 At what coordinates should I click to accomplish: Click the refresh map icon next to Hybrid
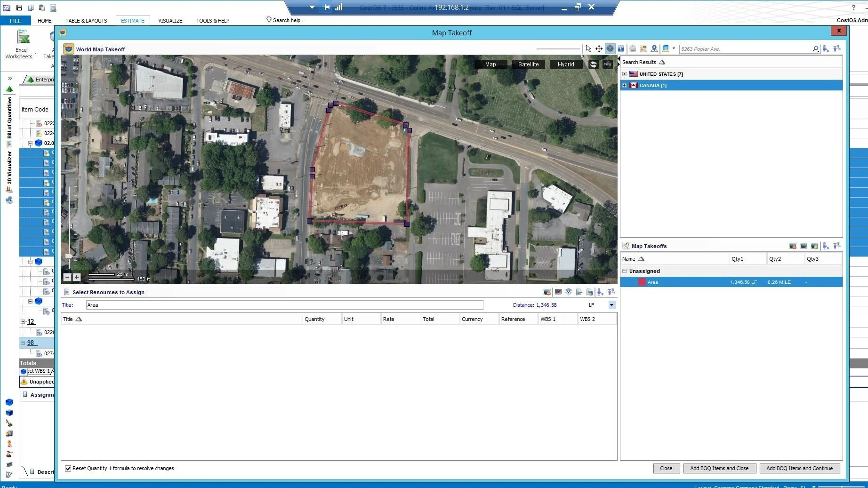coord(593,64)
